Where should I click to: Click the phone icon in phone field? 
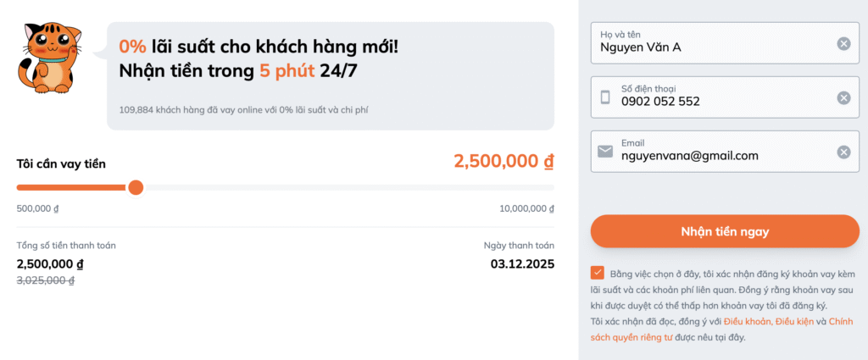pyautogui.click(x=605, y=97)
